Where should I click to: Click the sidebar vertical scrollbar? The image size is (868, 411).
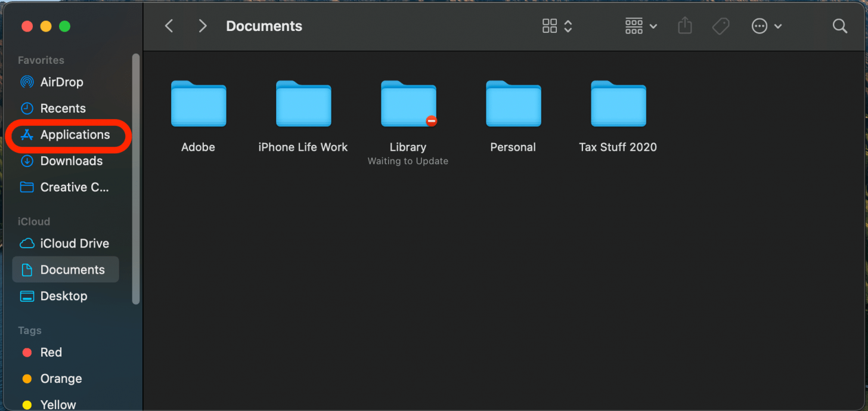[136, 179]
